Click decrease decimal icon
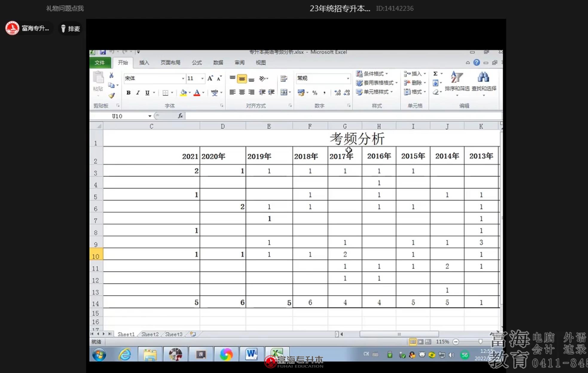The width and height of the screenshot is (588, 373). point(347,93)
